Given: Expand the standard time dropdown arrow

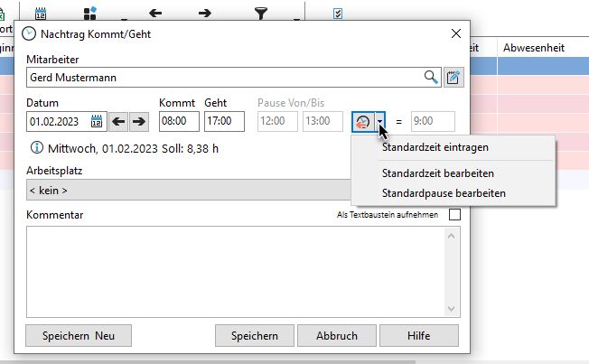Looking at the screenshot, I should coord(382,121).
